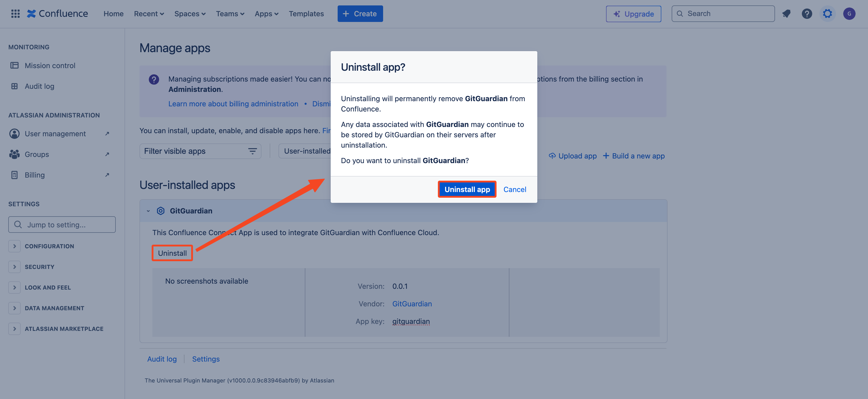Screen dimensions: 868x399
Task: Open User management in sidebar
Action: [55, 134]
